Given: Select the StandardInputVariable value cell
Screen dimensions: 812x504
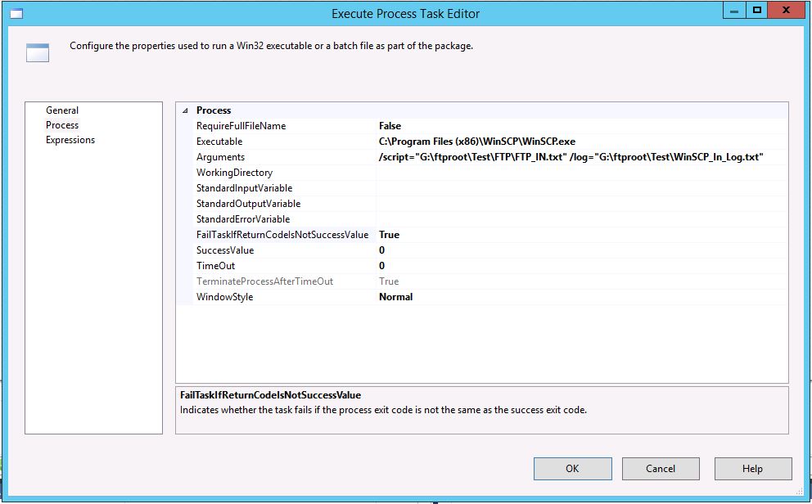Looking at the screenshot, I should click(580, 188).
